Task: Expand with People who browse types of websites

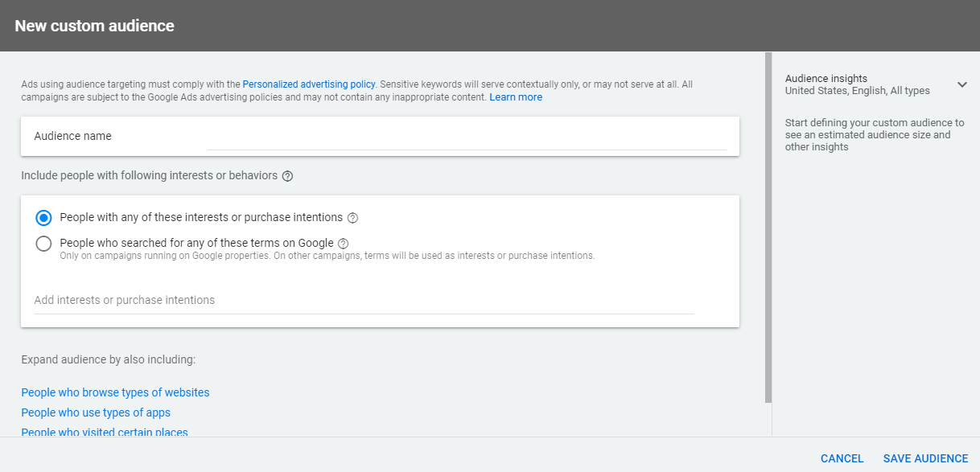Action: (115, 392)
